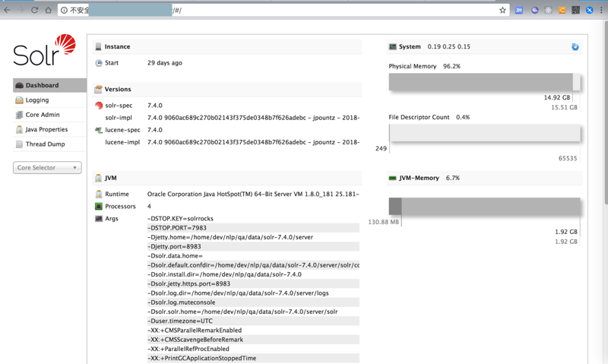Open Java Properties
The image size is (608, 364).
pos(49,129)
